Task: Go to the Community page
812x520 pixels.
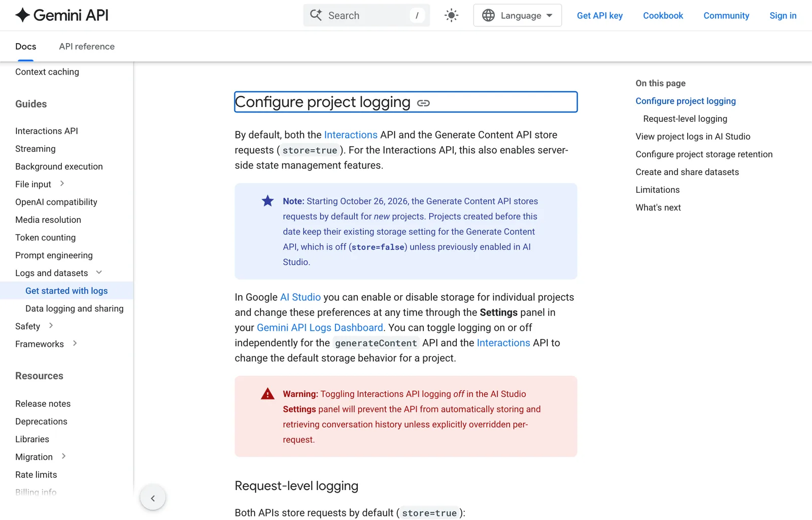Action: tap(726, 16)
